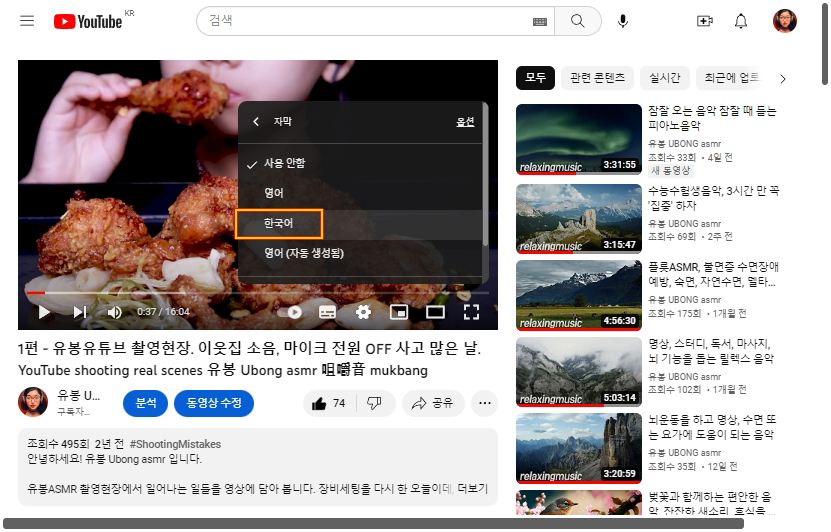The height and width of the screenshot is (532, 831).
Task: Click the 0:37 / 16:04 time display
Action: click(163, 312)
